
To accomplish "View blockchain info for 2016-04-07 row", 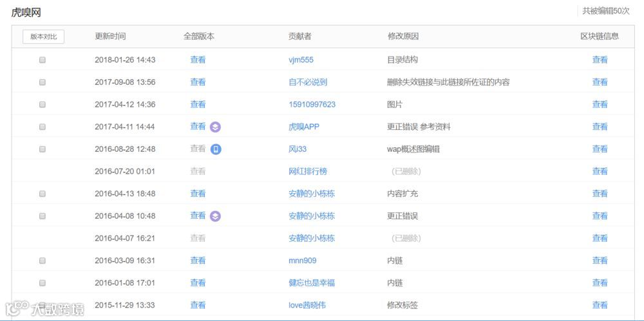I will [x=600, y=238].
